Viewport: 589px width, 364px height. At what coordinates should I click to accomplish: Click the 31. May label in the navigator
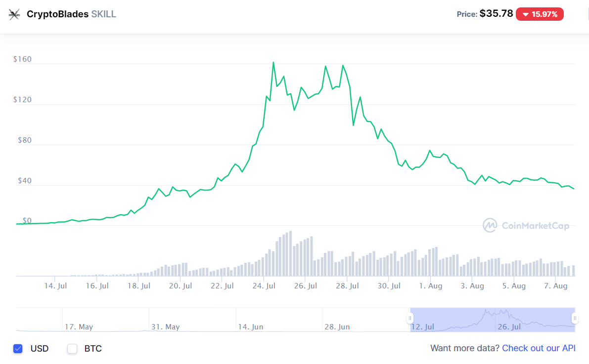pos(166,327)
